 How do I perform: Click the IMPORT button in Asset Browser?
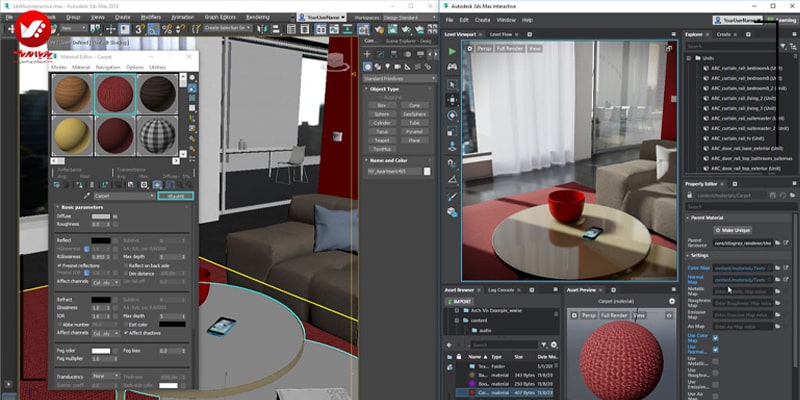click(459, 302)
